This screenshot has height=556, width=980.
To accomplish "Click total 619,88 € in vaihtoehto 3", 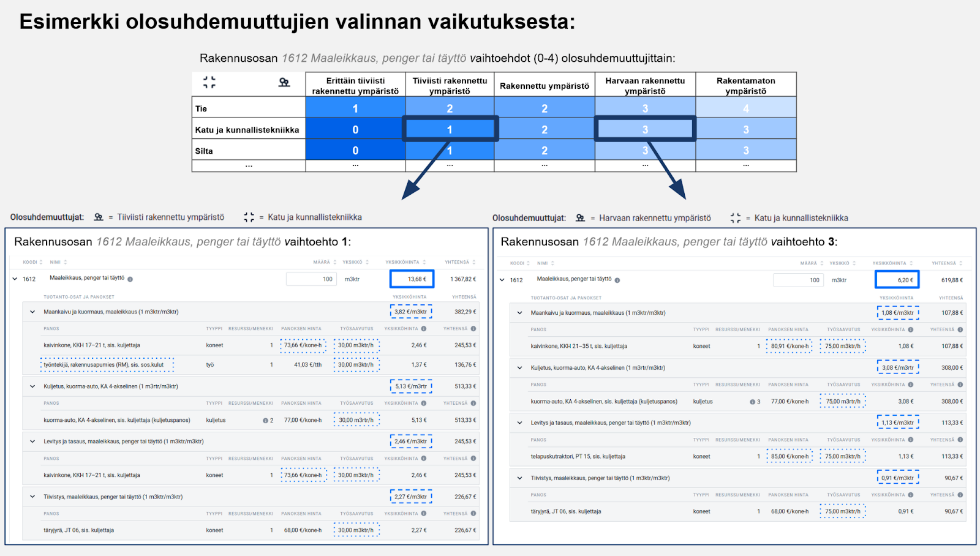I will [x=952, y=280].
